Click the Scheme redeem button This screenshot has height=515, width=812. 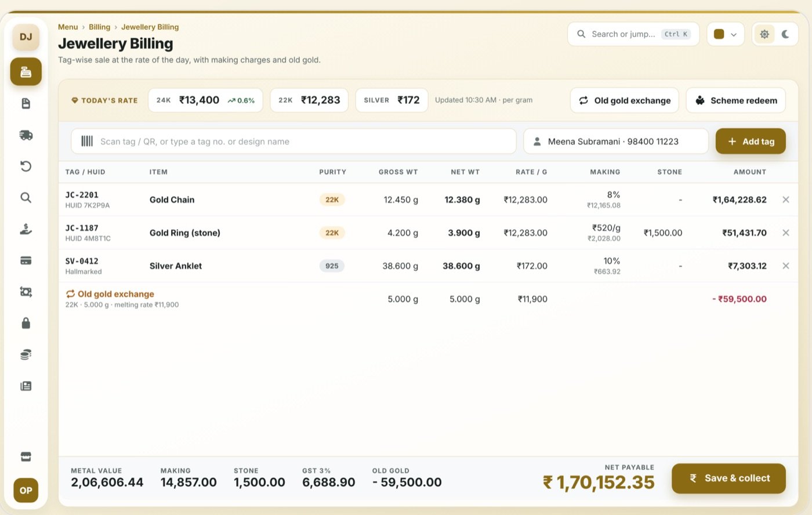click(x=736, y=100)
